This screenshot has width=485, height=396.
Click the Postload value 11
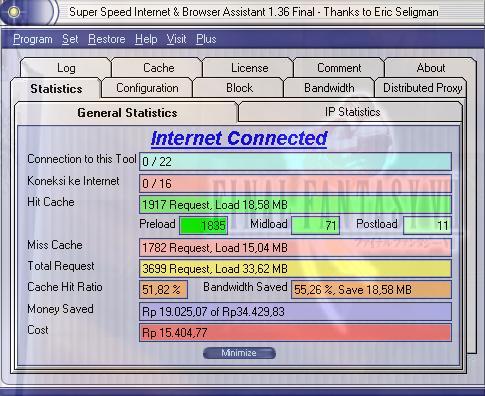pos(427,226)
